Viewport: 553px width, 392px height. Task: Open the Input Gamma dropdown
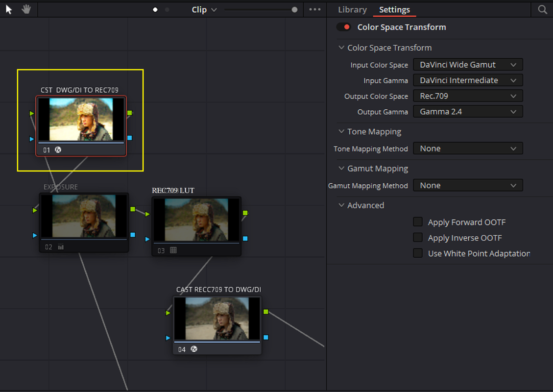[468, 80]
